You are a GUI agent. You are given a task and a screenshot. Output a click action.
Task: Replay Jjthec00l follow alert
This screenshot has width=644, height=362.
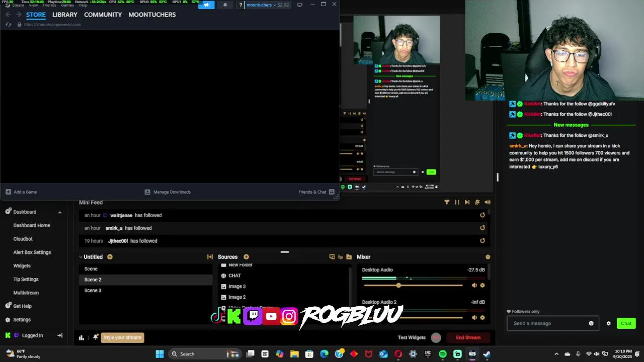482,241
